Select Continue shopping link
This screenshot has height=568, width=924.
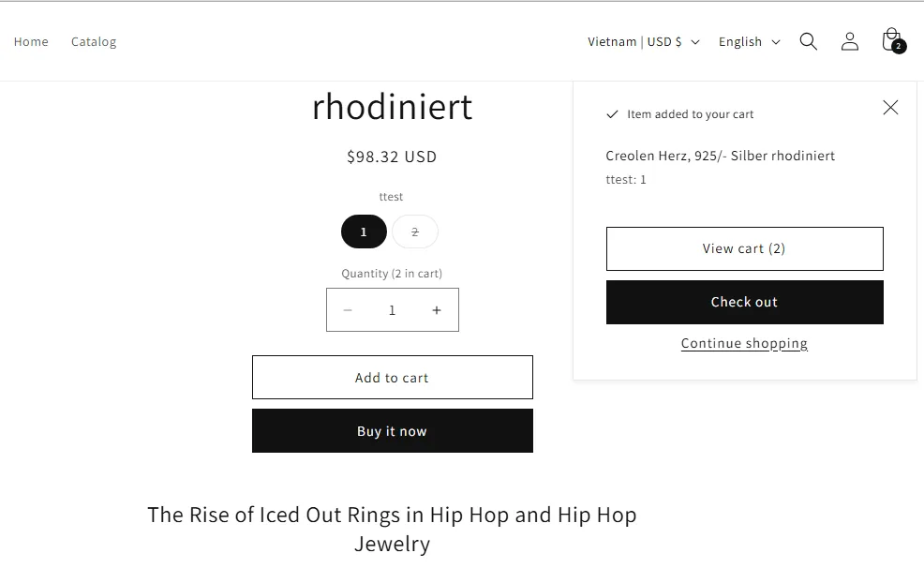click(x=744, y=343)
